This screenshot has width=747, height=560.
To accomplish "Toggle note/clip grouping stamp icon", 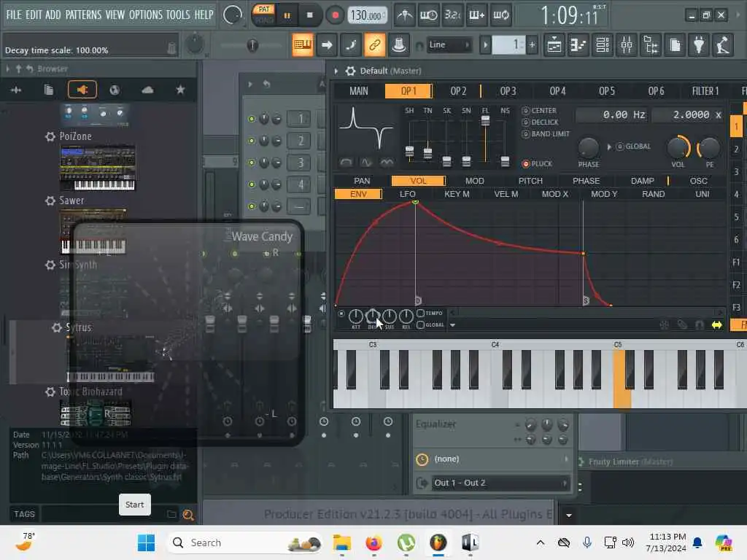I will (399, 44).
